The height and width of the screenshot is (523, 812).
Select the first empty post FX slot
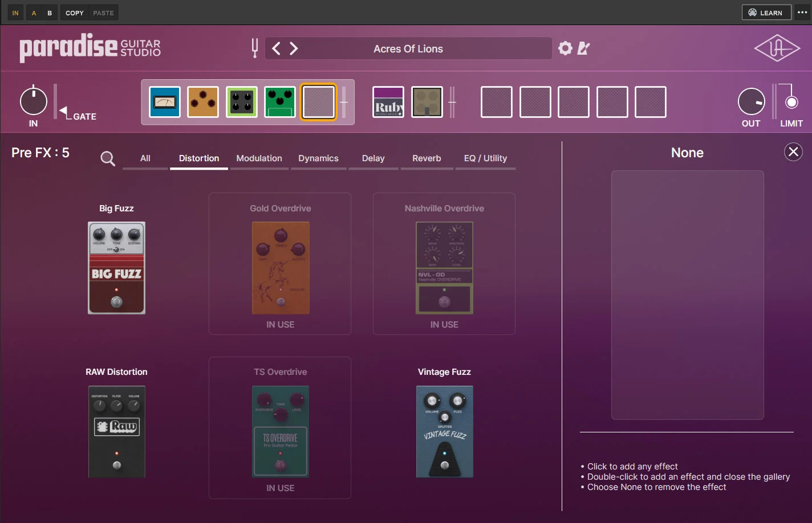click(497, 102)
